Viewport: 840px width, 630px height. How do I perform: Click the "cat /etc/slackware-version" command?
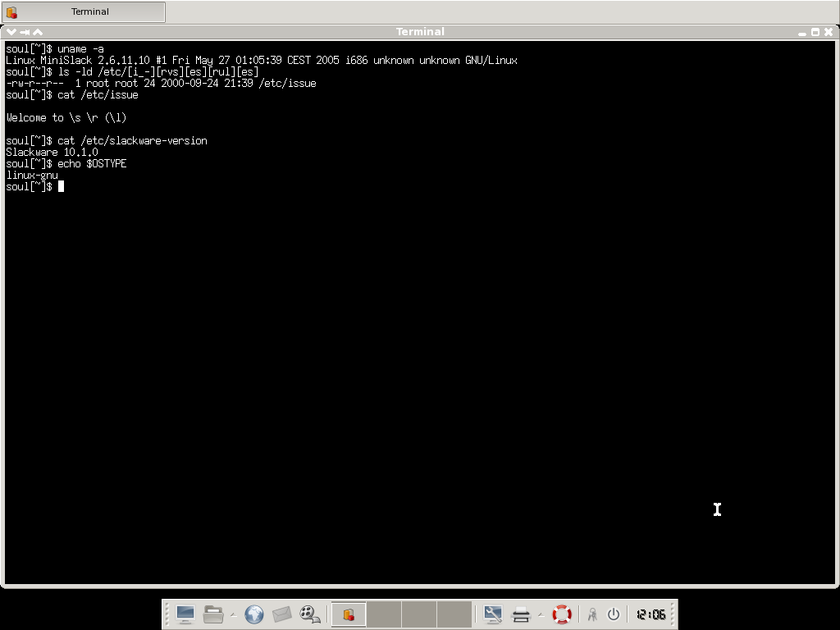[132, 141]
